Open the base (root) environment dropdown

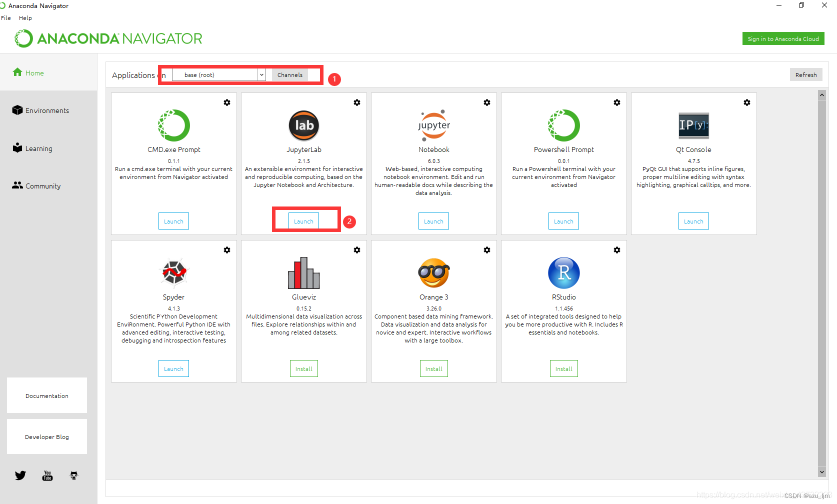coord(219,75)
